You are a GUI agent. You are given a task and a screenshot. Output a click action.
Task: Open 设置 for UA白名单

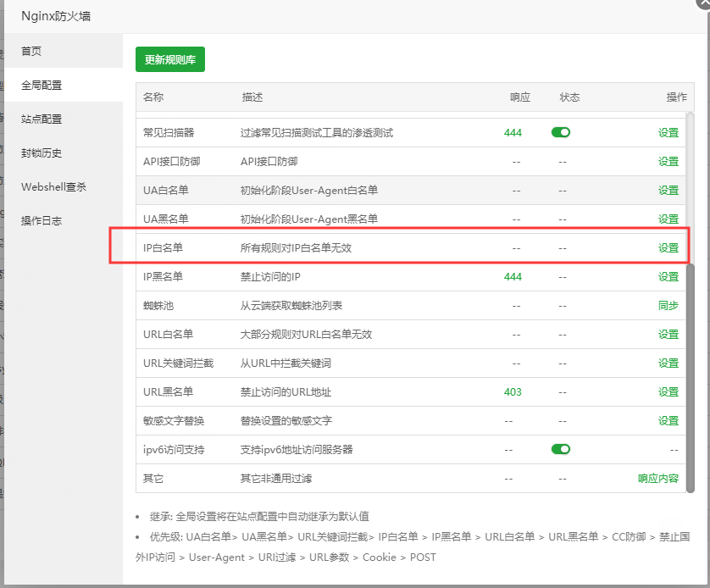coord(668,190)
